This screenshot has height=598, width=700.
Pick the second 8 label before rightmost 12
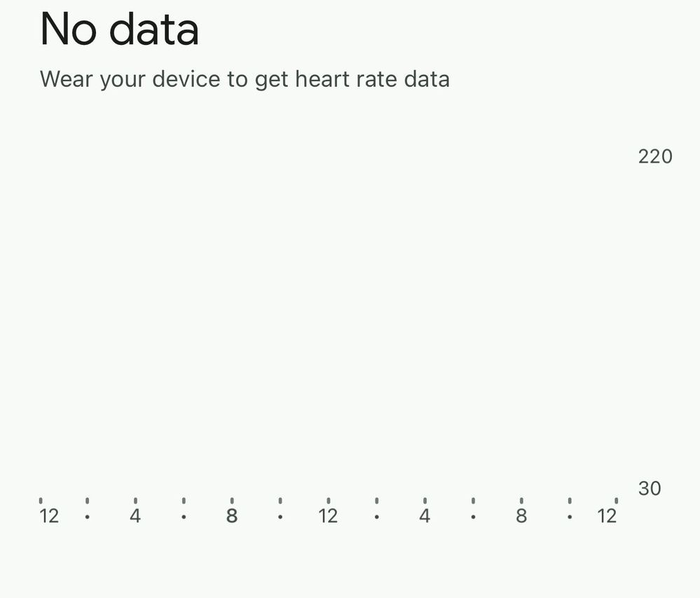pos(521,516)
